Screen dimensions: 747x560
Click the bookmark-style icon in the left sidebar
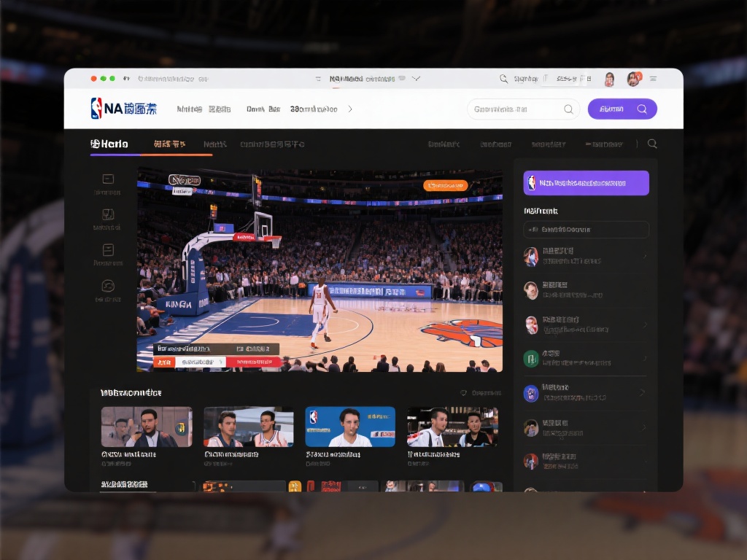pos(108,215)
